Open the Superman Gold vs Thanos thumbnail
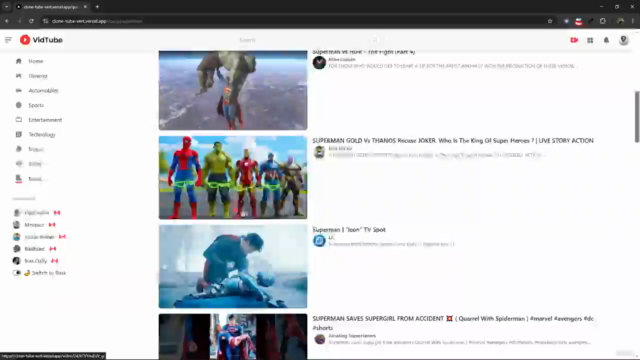 pos(233,178)
